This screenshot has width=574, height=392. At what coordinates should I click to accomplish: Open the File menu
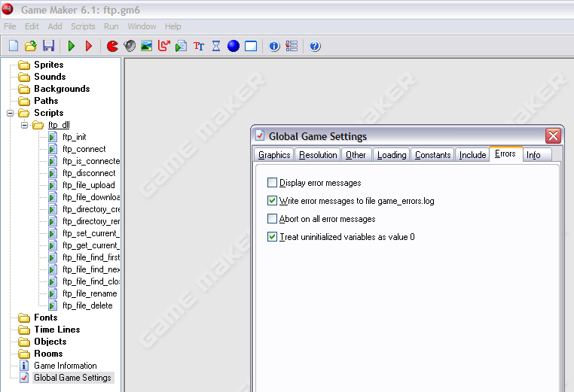(10, 26)
